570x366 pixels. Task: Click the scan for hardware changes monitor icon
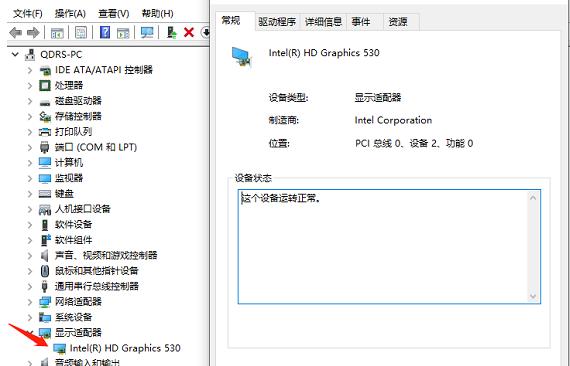147,33
